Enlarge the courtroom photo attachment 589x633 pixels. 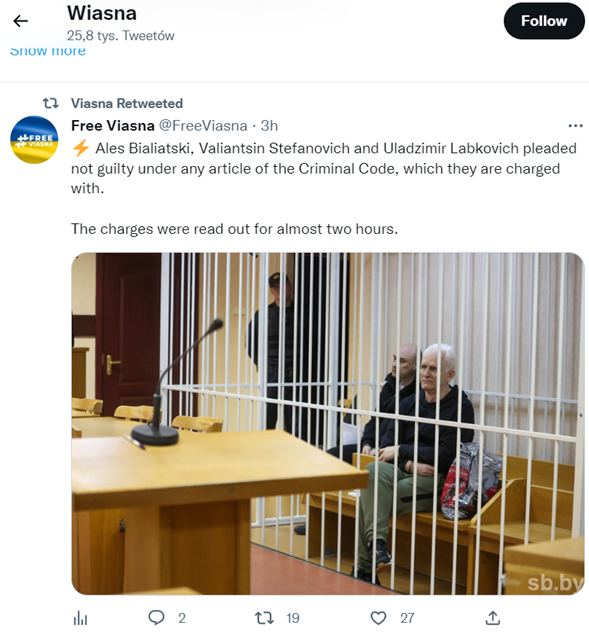tap(328, 423)
